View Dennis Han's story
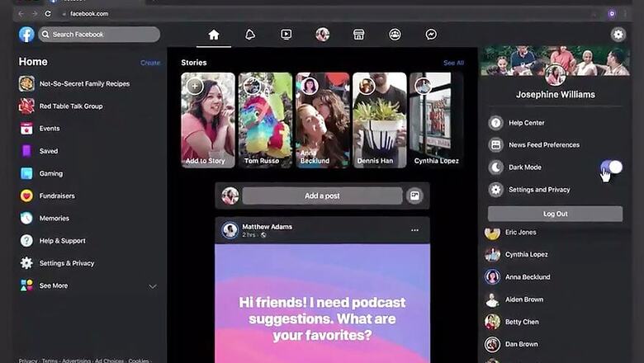The height and width of the screenshot is (363, 644). [x=380, y=120]
